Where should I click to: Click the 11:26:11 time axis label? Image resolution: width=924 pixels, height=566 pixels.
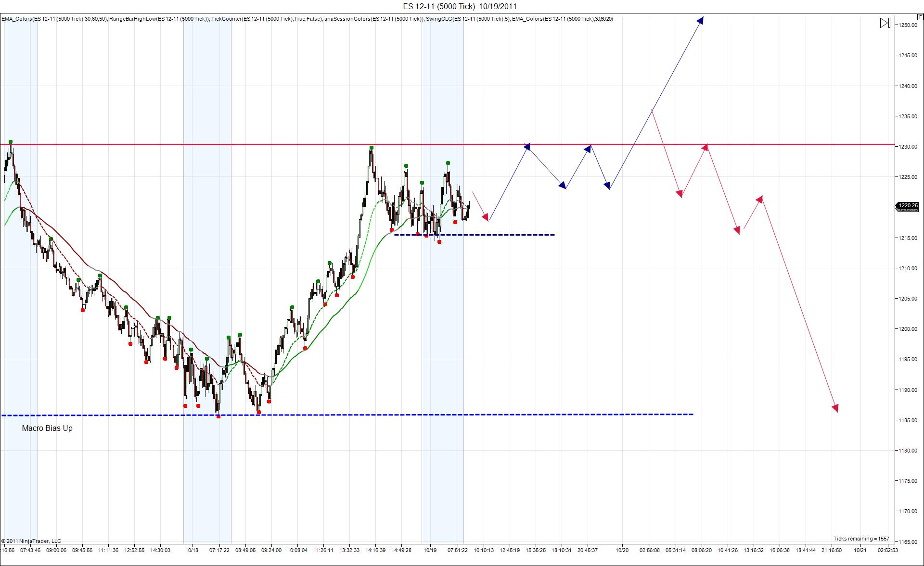[x=323, y=550]
